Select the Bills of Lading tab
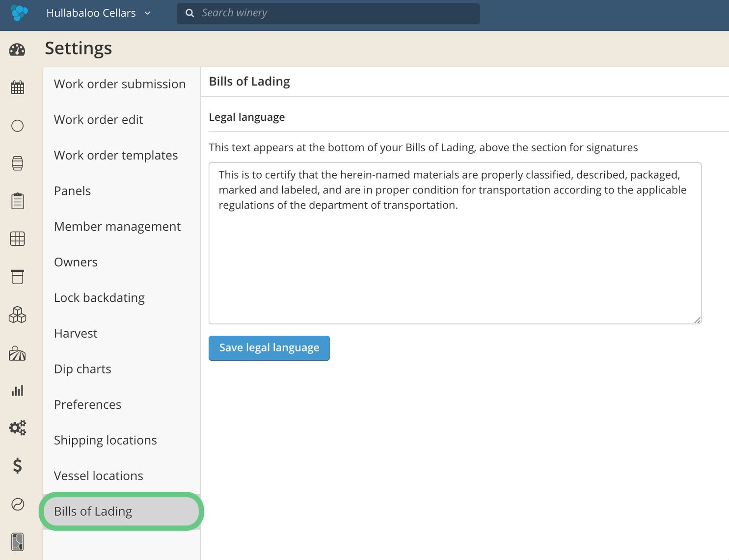This screenshot has height=560, width=729. [x=93, y=511]
